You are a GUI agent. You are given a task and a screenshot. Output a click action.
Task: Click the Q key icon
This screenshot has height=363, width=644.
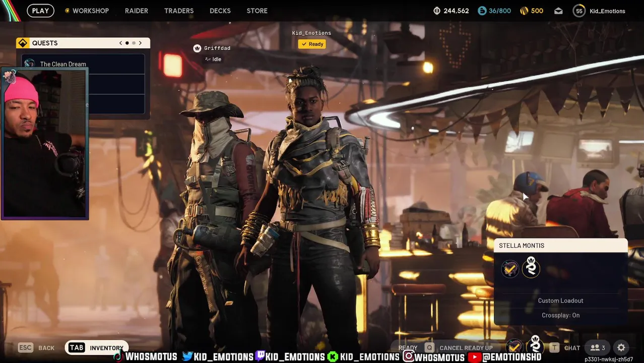point(429,347)
